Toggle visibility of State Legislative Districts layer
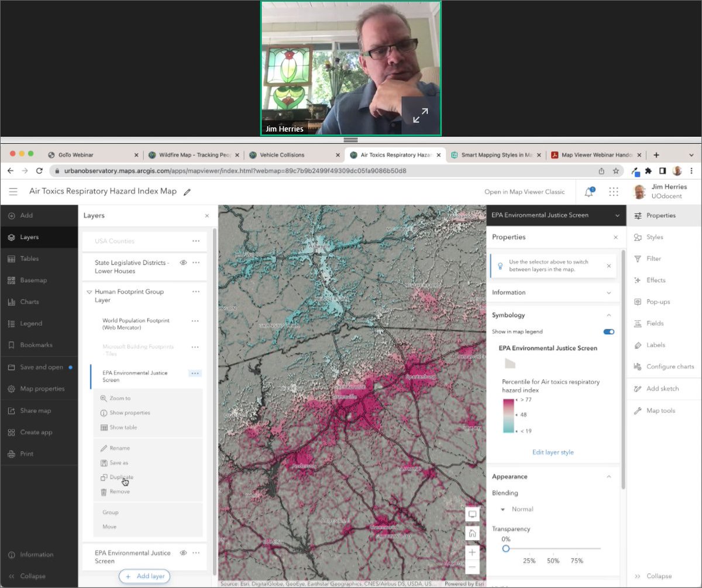Image resolution: width=702 pixels, height=588 pixels. [183, 263]
